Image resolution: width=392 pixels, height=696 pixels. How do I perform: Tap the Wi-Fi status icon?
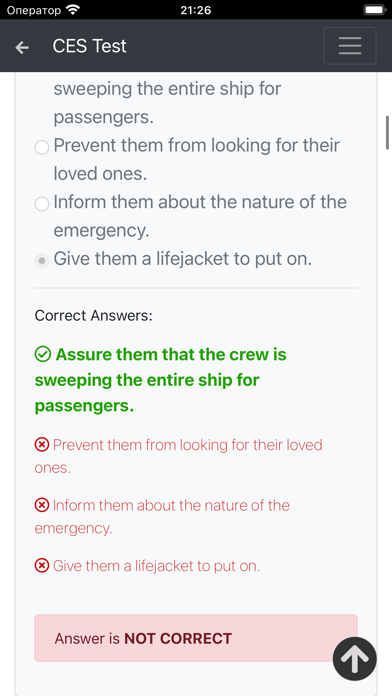pos(72,10)
